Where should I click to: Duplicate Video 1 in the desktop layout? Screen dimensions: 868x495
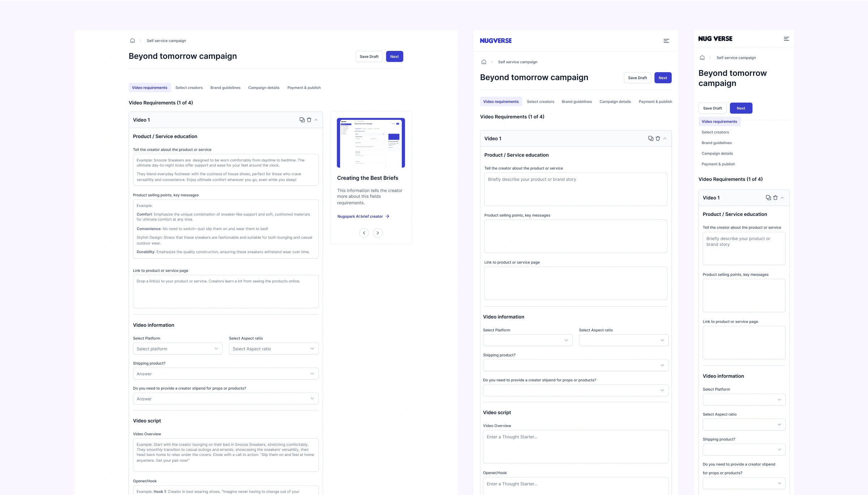click(x=302, y=120)
